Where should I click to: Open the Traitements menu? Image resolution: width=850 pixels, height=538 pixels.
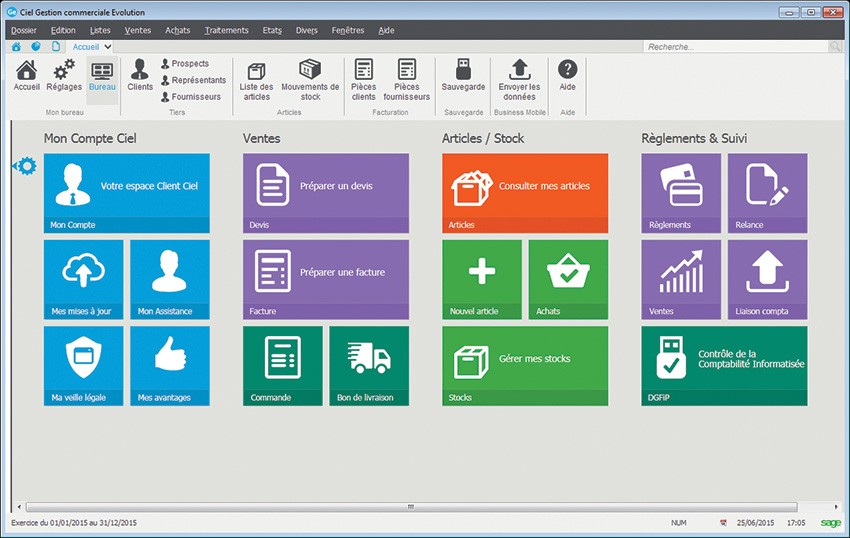(226, 30)
